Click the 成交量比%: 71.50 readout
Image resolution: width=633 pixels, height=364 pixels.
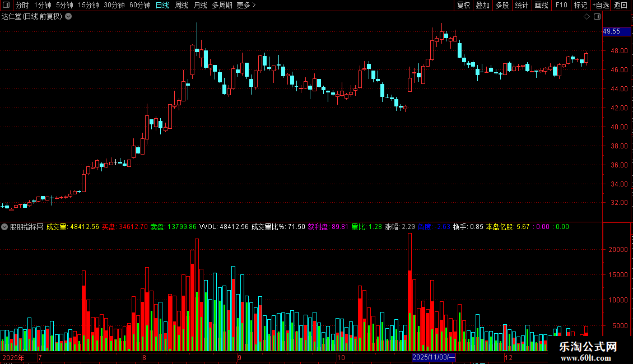[x=278, y=227]
